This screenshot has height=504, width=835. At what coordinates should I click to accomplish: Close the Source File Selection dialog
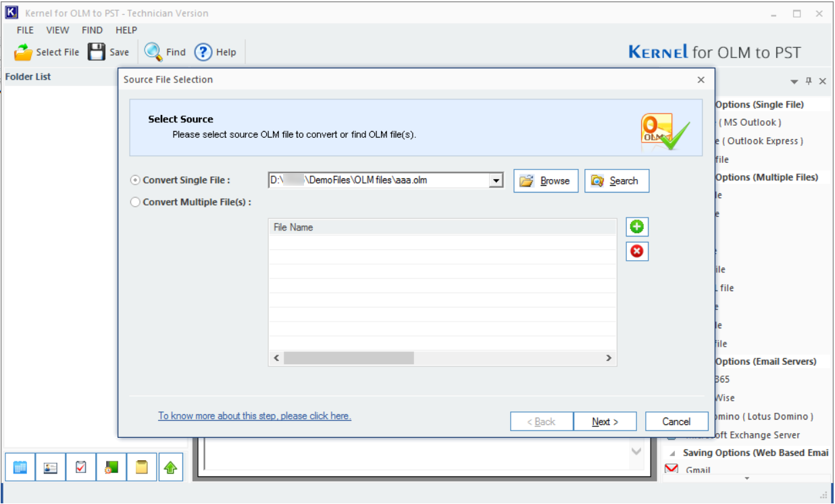tap(701, 80)
